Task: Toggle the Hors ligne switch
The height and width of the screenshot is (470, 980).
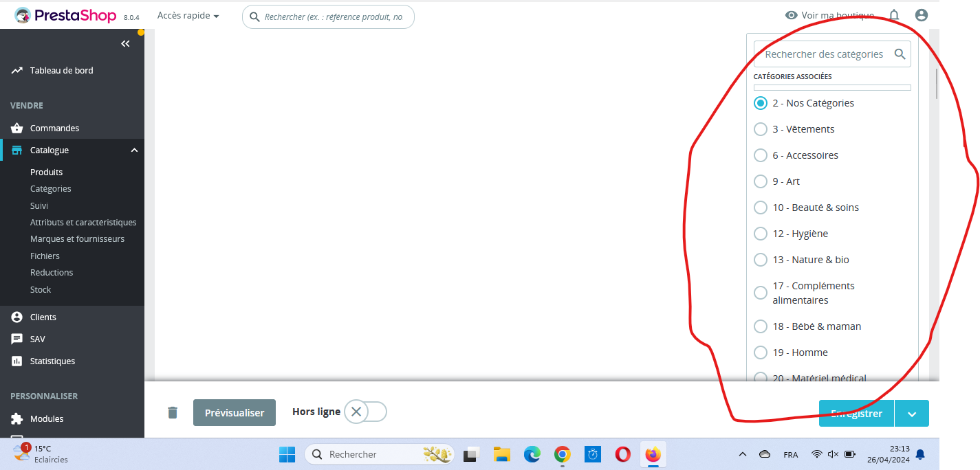Action: (365, 412)
